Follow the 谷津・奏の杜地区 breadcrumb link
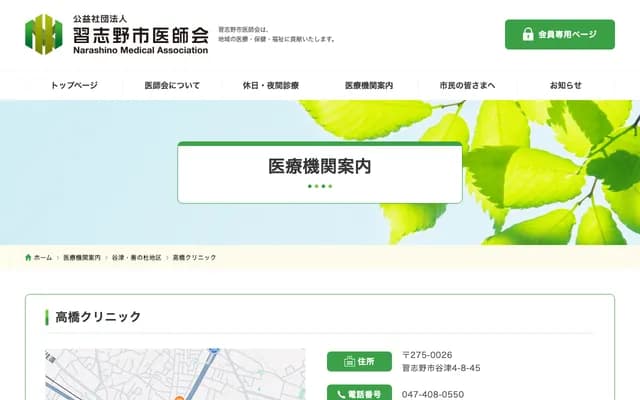This screenshot has width=640, height=400. [x=136, y=258]
